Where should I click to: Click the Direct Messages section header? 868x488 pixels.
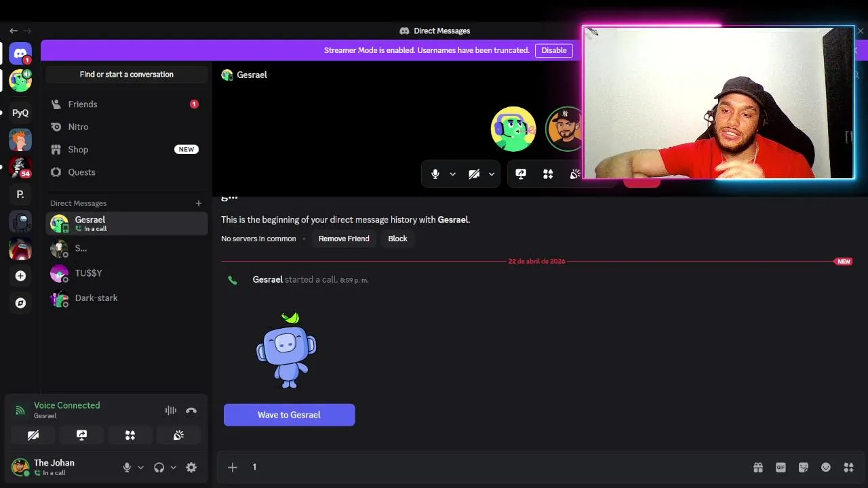[x=78, y=203]
